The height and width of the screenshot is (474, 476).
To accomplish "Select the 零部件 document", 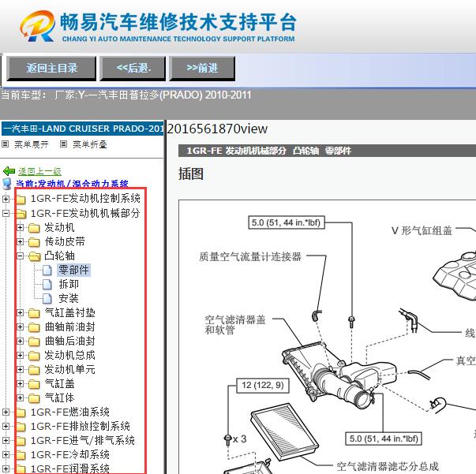I will tap(73, 270).
